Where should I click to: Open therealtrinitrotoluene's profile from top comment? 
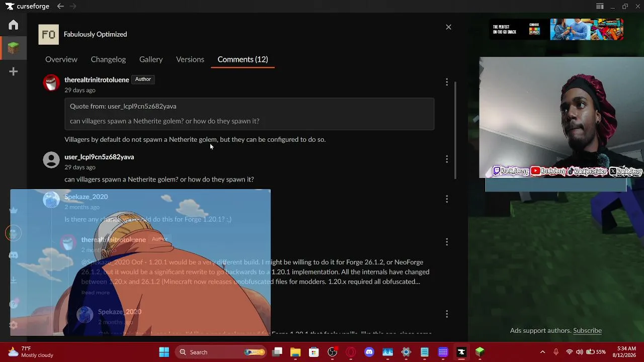tap(97, 79)
